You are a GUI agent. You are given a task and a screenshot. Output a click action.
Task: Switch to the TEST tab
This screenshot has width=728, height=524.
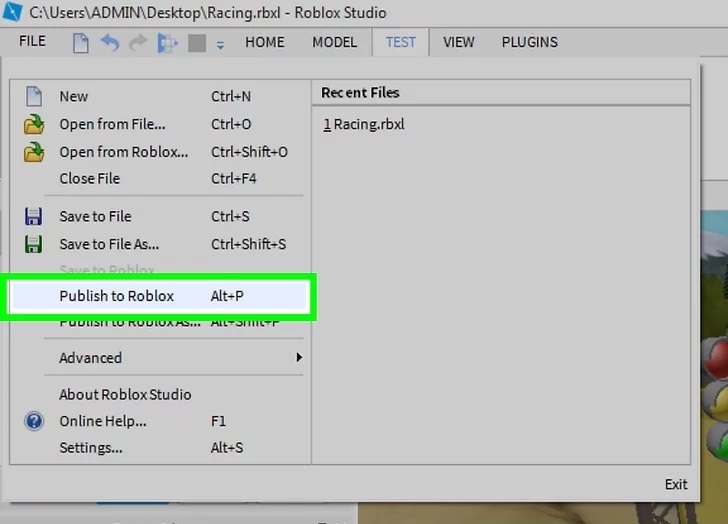tap(401, 42)
